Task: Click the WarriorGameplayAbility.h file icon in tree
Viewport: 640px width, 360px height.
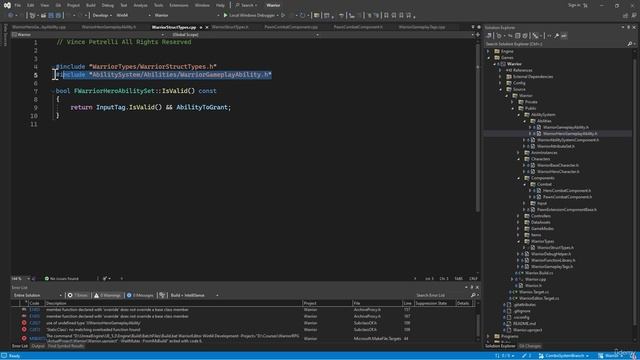Action: pyautogui.click(x=539, y=127)
